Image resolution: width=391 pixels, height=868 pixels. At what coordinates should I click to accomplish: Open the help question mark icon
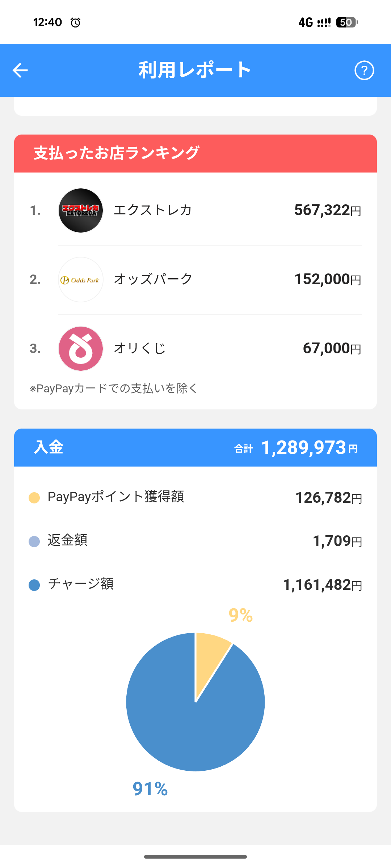point(364,70)
